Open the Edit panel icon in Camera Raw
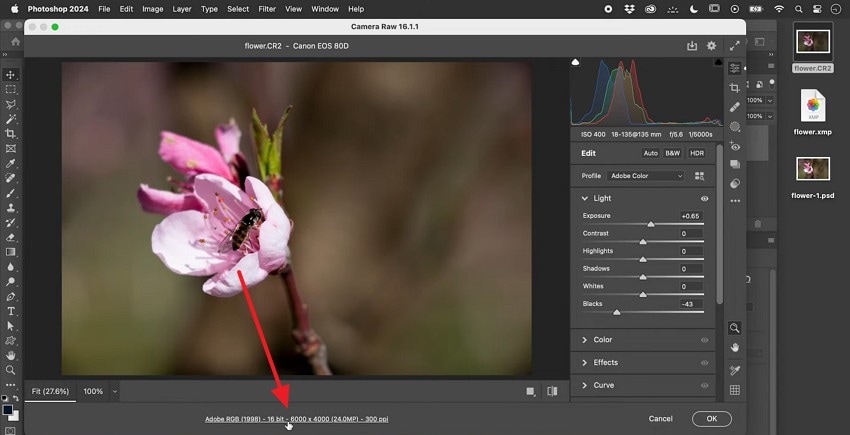 735,68
